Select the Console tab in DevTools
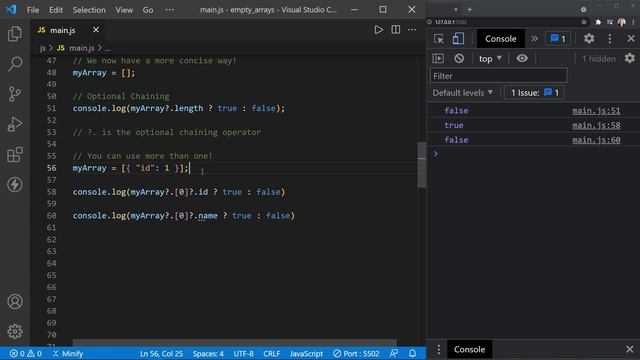 click(x=500, y=39)
